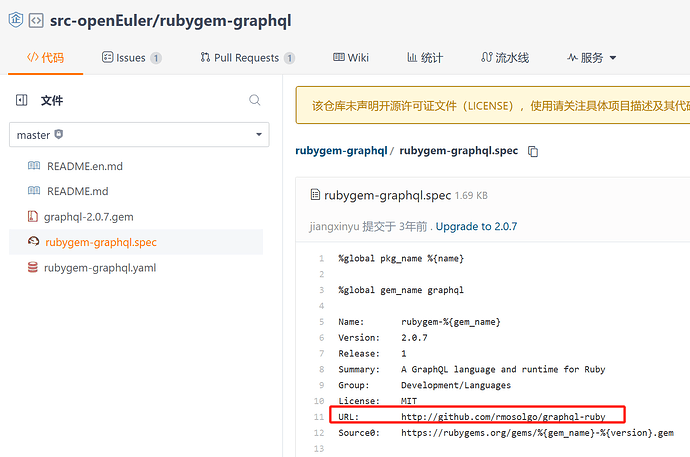Screen dimensions: 690x457
Task: Open the 统计 statistics tab
Action: coord(424,58)
